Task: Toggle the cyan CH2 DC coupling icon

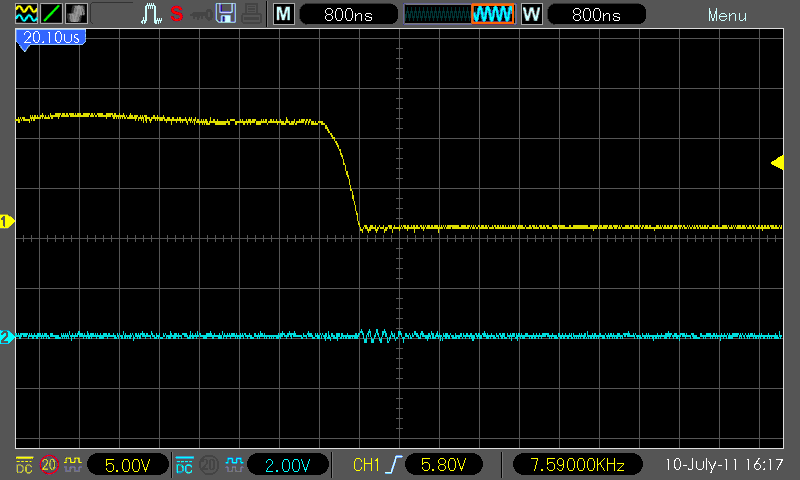Action: click(x=184, y=465)
